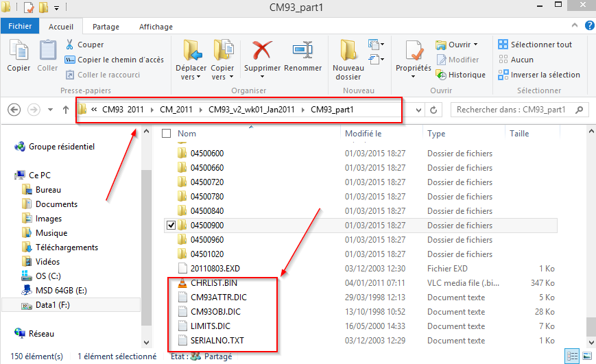The height and width of the screenshot is (364, 596).
Task: Toggle the select-all checkbox in header
Action: (x=166, y=134)
